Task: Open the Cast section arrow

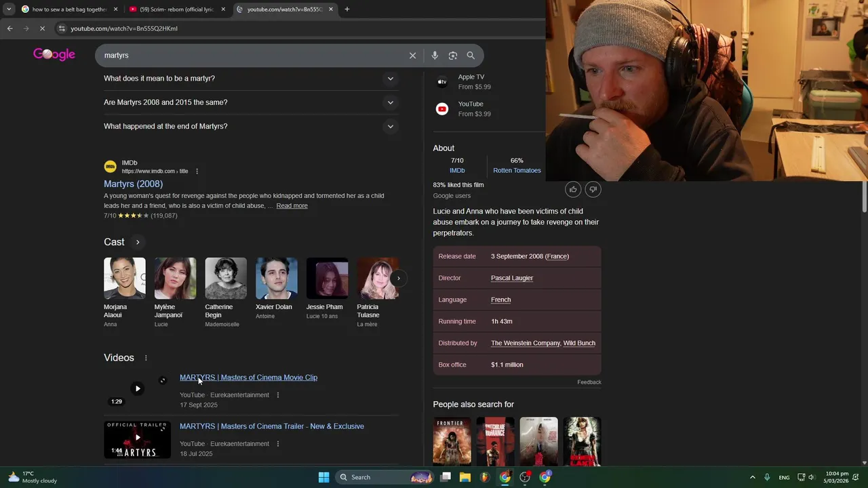Action: coord(138,242)
